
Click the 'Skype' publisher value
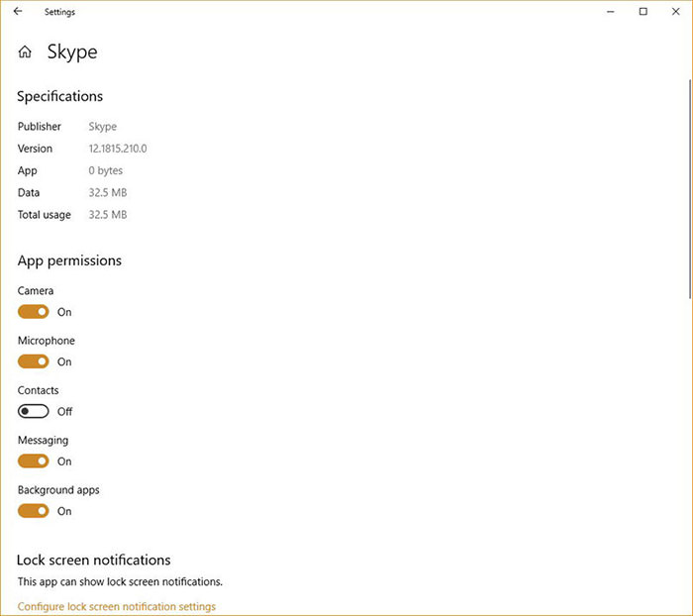coord(103,127)
